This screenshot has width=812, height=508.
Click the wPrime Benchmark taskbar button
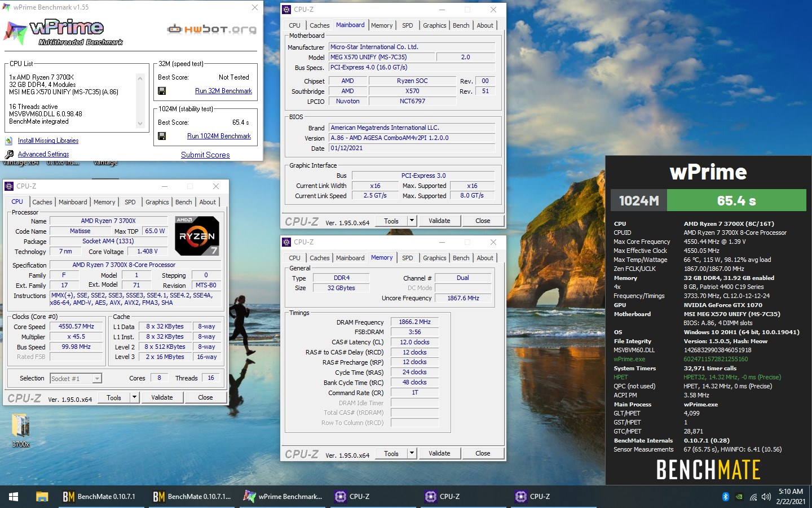pos(283,497)
